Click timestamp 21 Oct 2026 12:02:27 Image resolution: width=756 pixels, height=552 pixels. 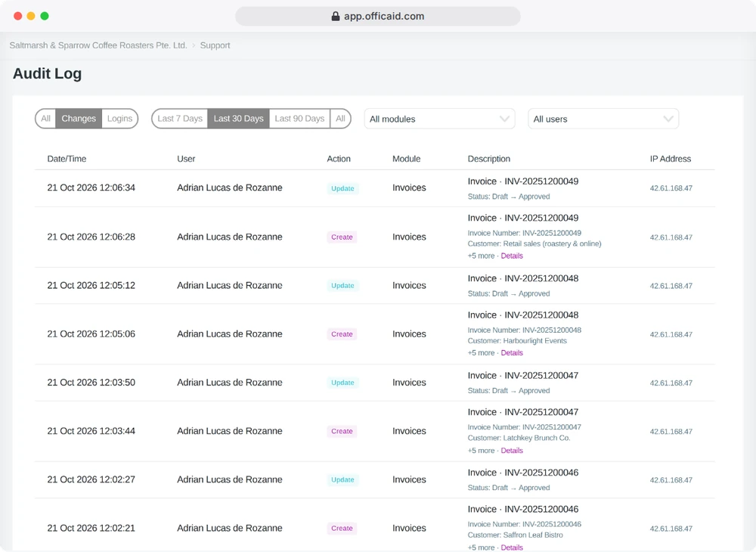(91, 479)
